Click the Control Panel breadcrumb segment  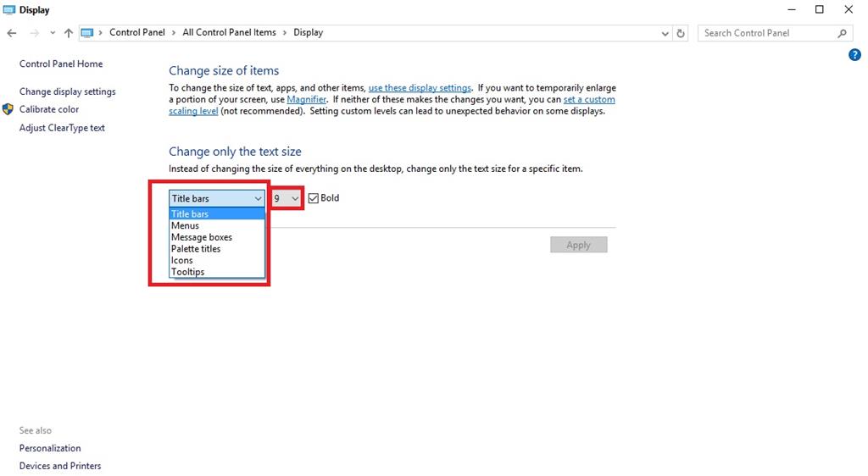tap(136, 33)
